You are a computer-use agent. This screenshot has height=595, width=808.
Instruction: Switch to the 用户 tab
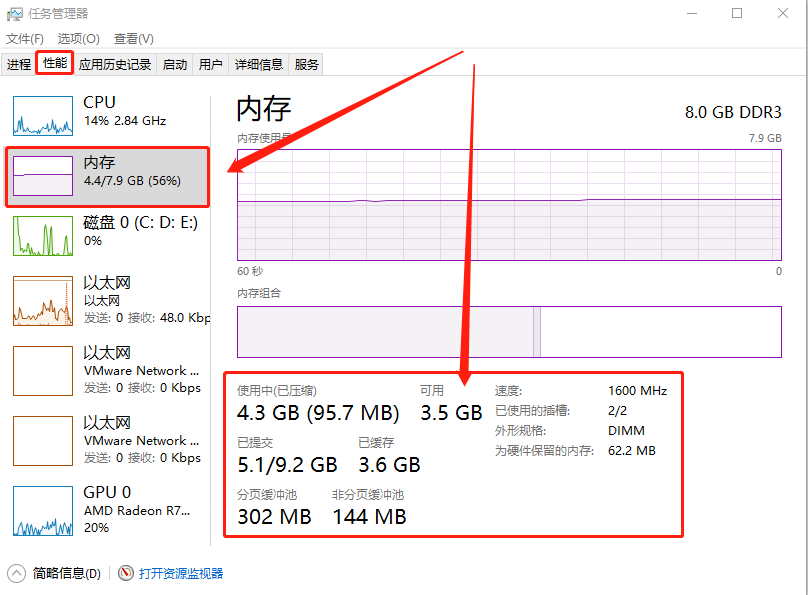[x=210, y=65]
